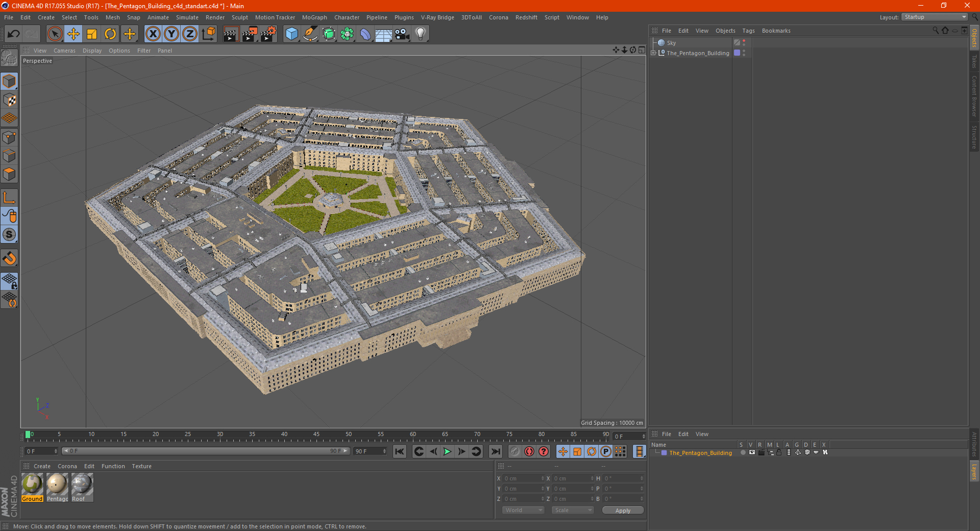Toggle X axis lock
The height and width of the screenshot is (531, 980).
click(153, 34)
